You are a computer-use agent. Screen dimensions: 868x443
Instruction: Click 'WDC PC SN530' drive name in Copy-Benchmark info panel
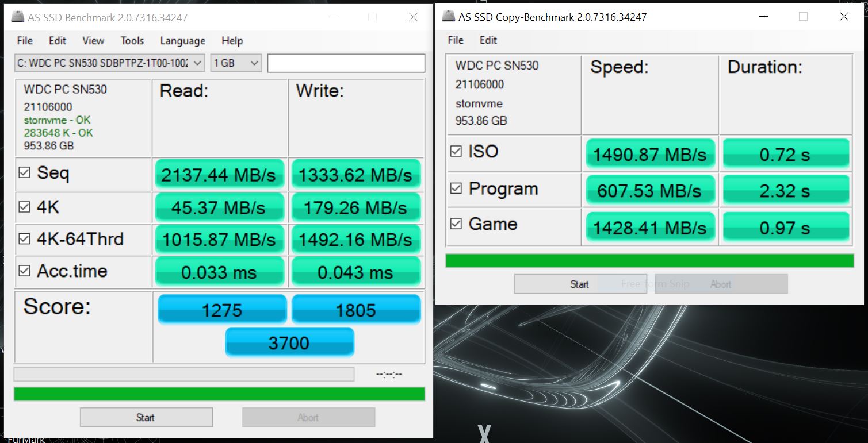tap(497, 66)
